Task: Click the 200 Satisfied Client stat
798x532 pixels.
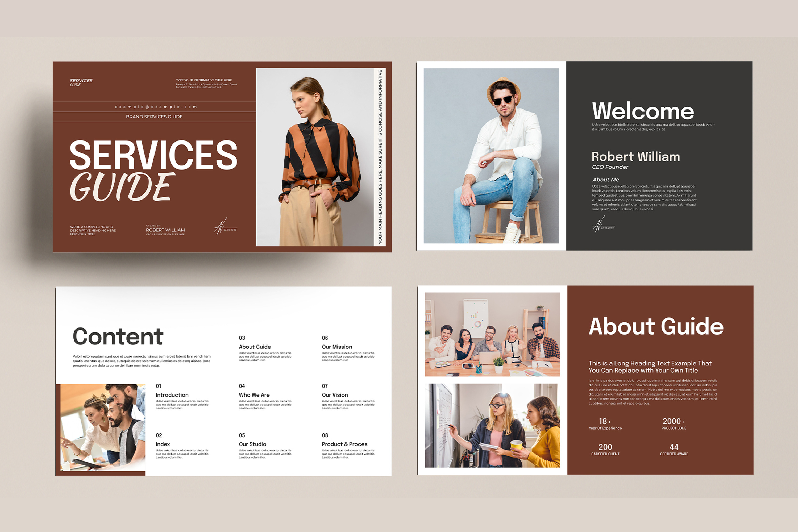Action: [x=605, y=449]
